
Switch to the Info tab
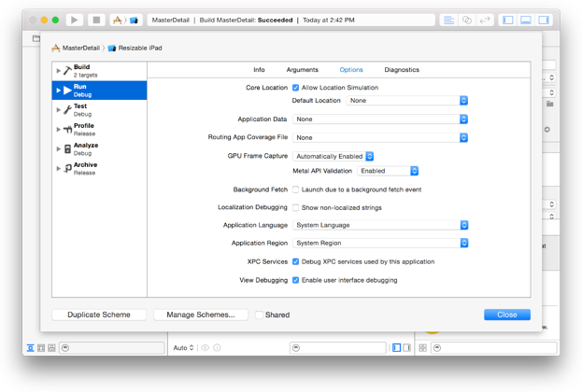coord(259,70)
